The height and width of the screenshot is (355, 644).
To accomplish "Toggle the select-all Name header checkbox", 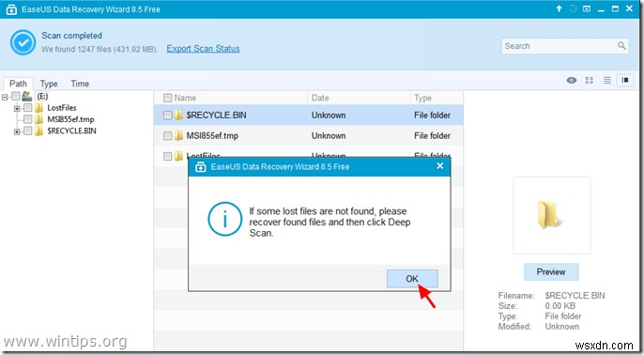I will pos(167,98).
